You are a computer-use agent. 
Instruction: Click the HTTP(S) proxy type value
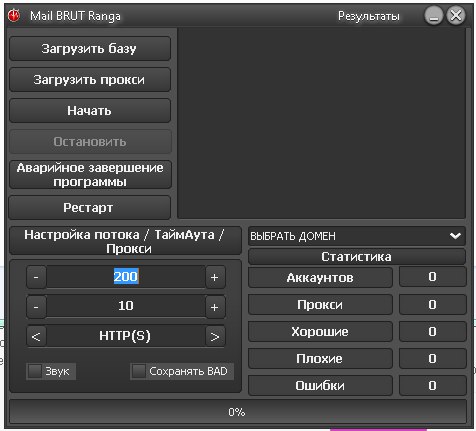click(x=126, y=336)
